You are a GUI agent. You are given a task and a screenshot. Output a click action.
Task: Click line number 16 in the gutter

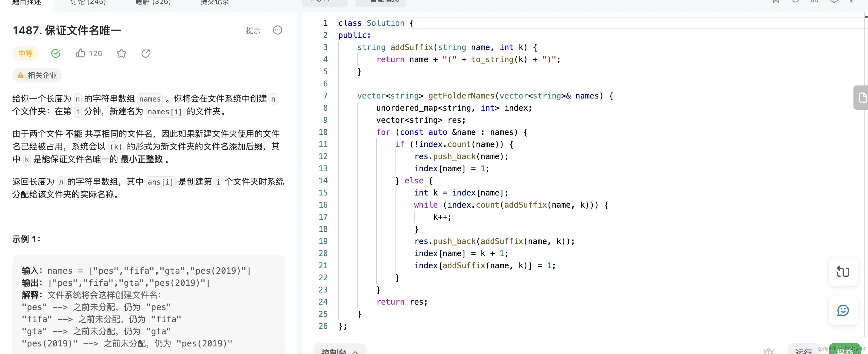[323, 205]
